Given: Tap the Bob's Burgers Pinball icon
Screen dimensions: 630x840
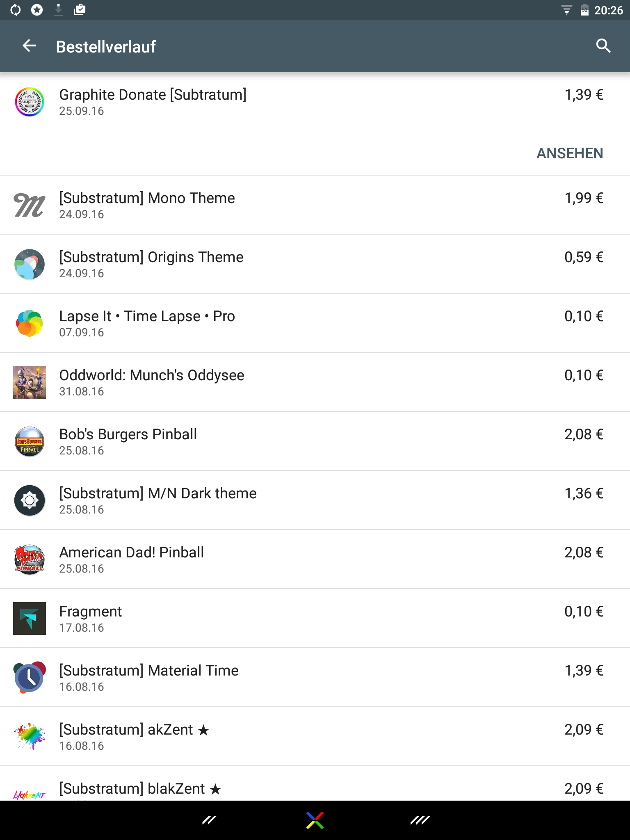Looking at the screenshot, I should coord(30,441).
